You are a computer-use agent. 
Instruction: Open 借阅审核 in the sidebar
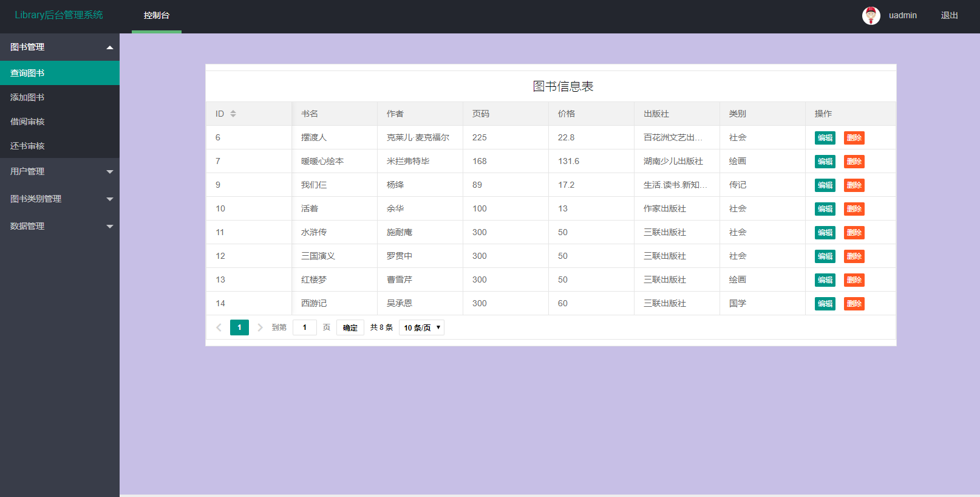60,122
